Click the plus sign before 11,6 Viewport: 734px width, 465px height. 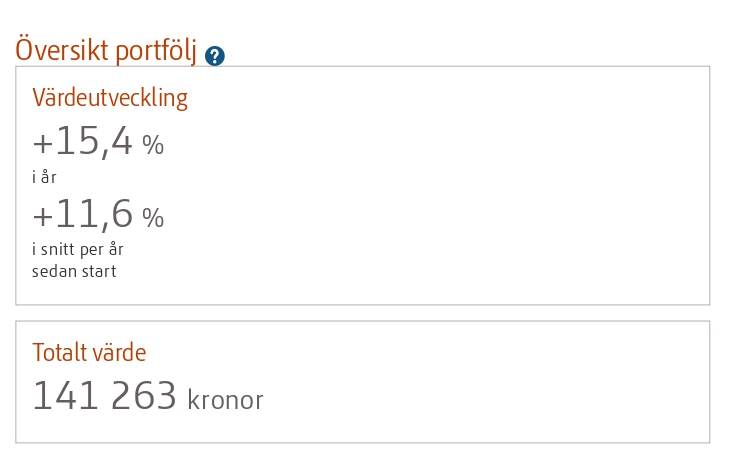(x=42, y=217)
